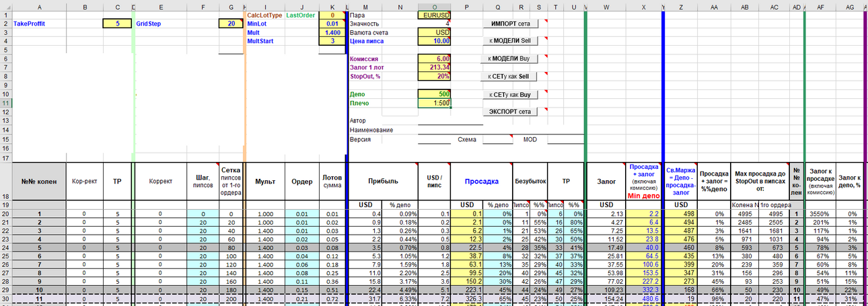Click the CalcLotType label
This screenshot has height=306, width=868.
[264, 15]
